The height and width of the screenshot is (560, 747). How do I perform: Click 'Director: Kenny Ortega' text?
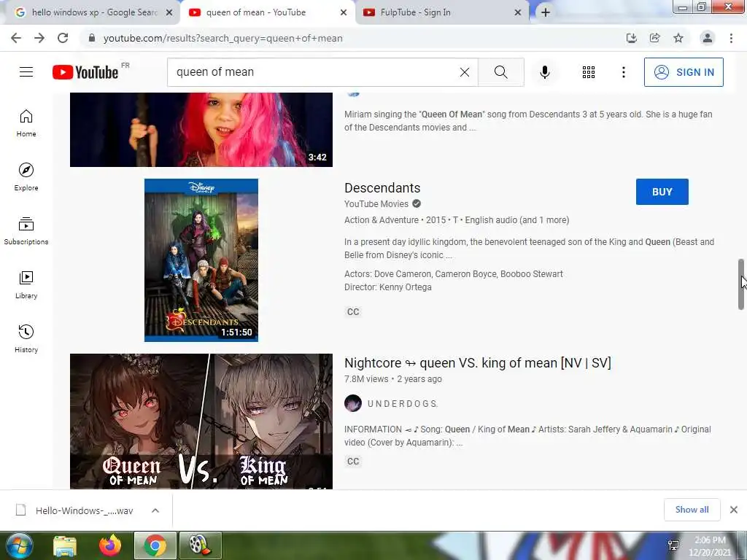[x=388, y=287]
